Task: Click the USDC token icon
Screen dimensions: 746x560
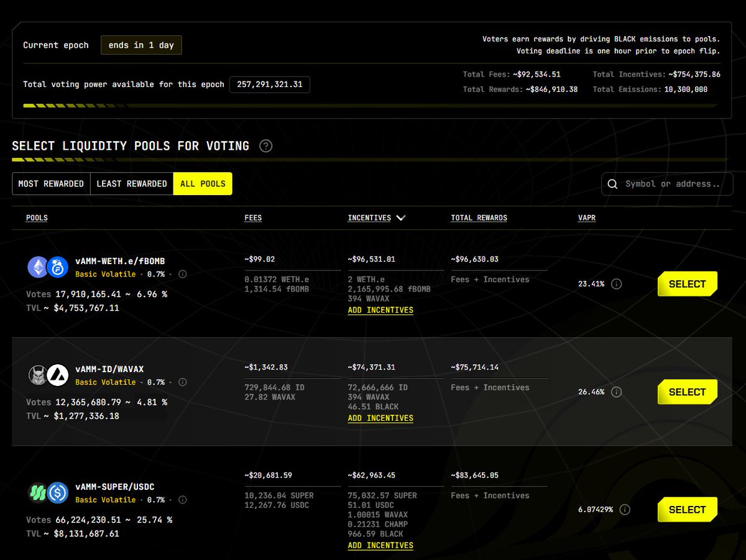Action: pos(57,493)
